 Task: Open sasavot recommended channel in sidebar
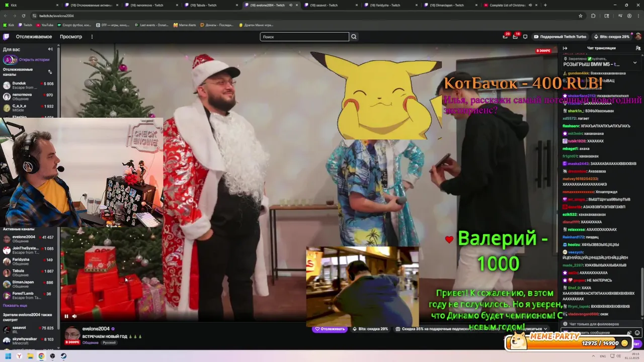click(x=28, y=330)
